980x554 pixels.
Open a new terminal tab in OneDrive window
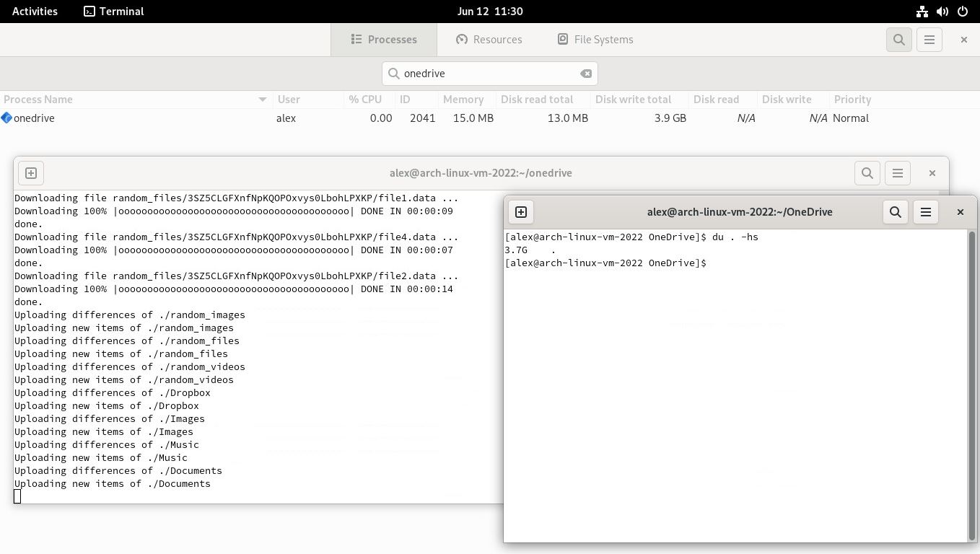[521, 212]
